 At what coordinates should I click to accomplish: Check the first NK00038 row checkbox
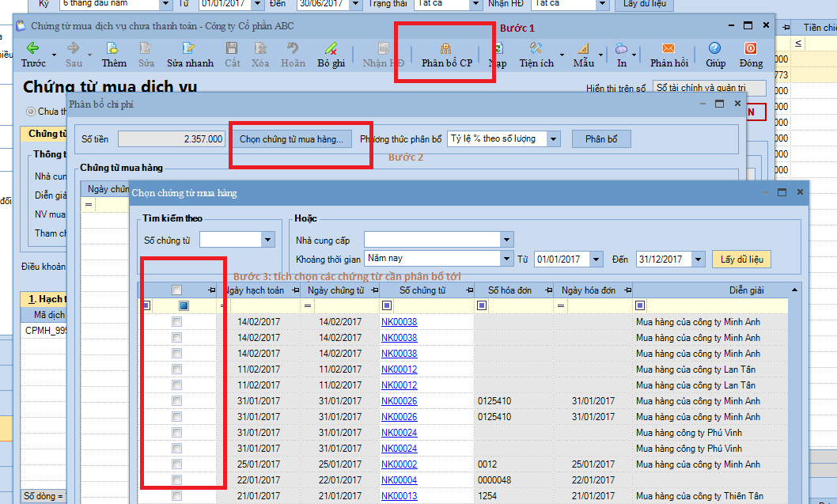coord(177,322)
